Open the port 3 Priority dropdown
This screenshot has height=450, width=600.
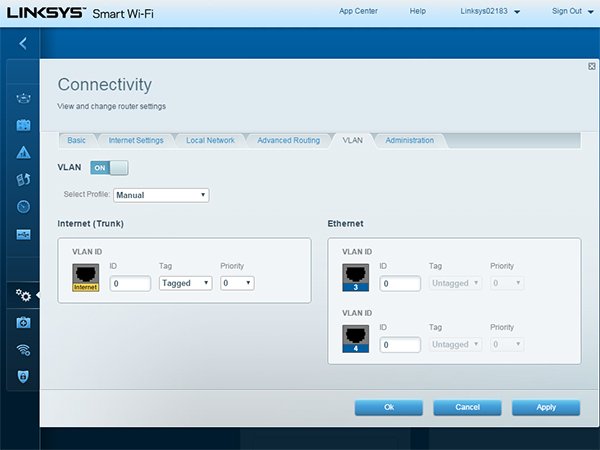click(x=507, y=283)
